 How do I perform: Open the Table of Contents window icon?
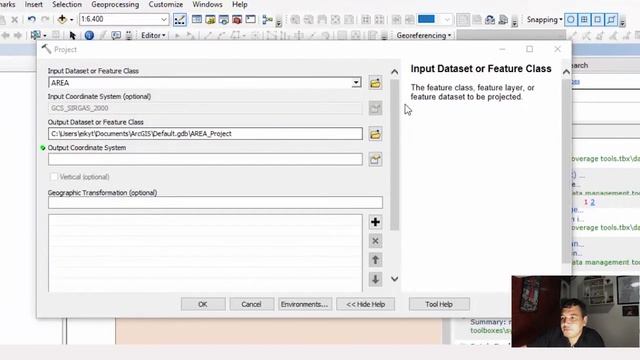(x=197, y=19)
